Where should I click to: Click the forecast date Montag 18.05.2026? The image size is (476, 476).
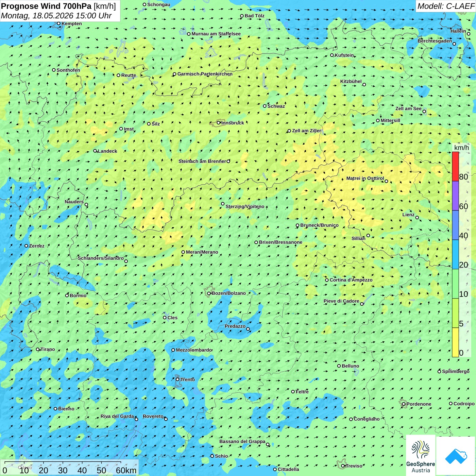(37, 16)
